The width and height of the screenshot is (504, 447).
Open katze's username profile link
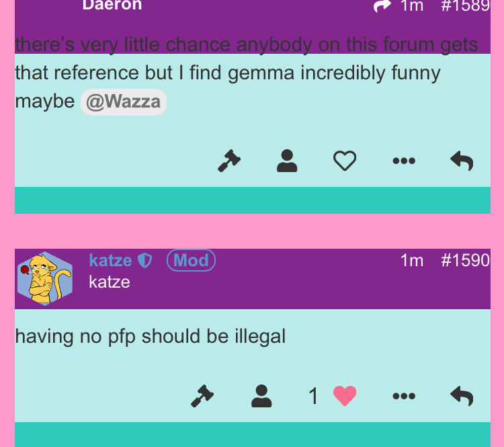tap(110, 260)
